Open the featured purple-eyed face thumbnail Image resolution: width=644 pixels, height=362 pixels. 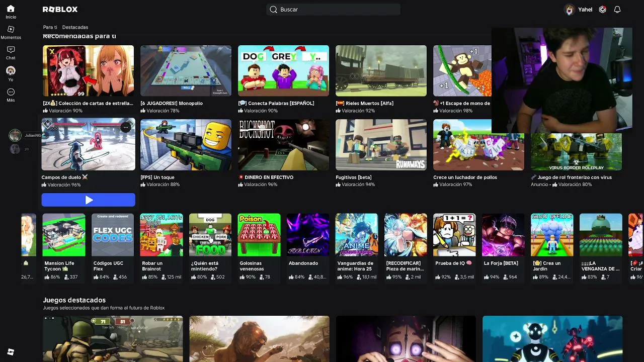(406, 339)
